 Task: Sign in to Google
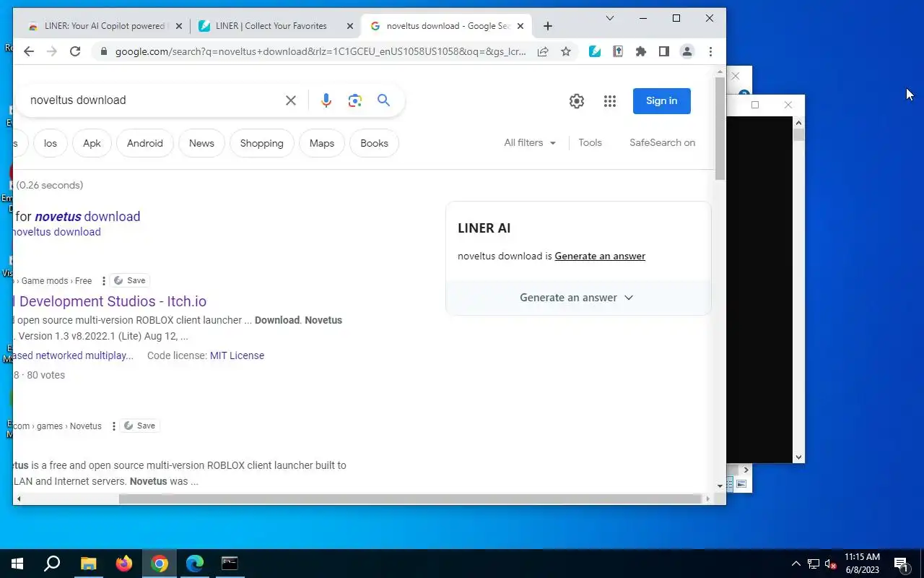(661, 101)
